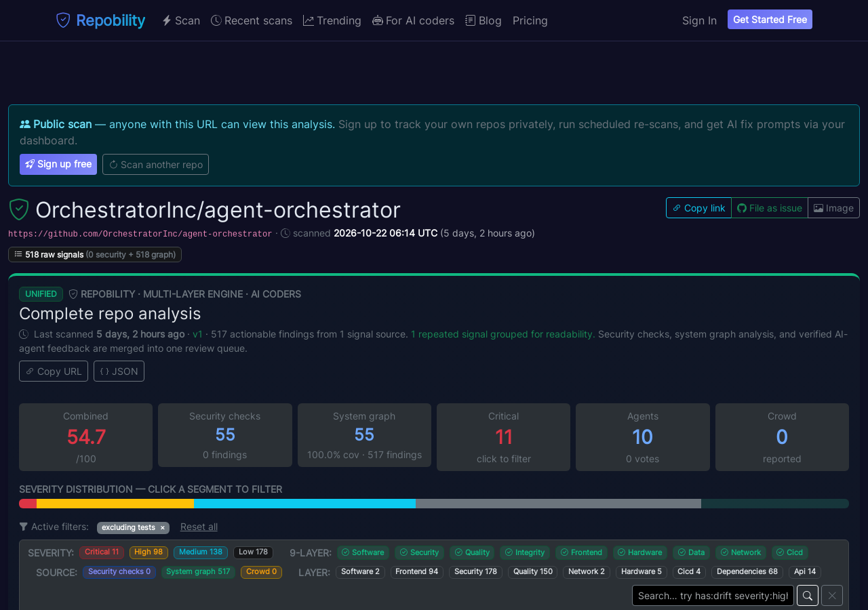Visit the Blog link
The height and width of the screenshot is (610, 868).
pyautogui.click(x=484, y=20)
